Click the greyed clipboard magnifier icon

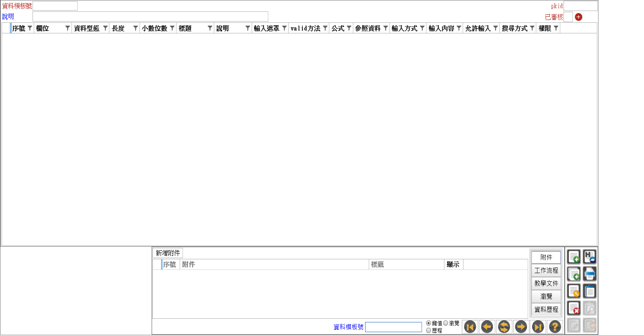tap(590, 308)
